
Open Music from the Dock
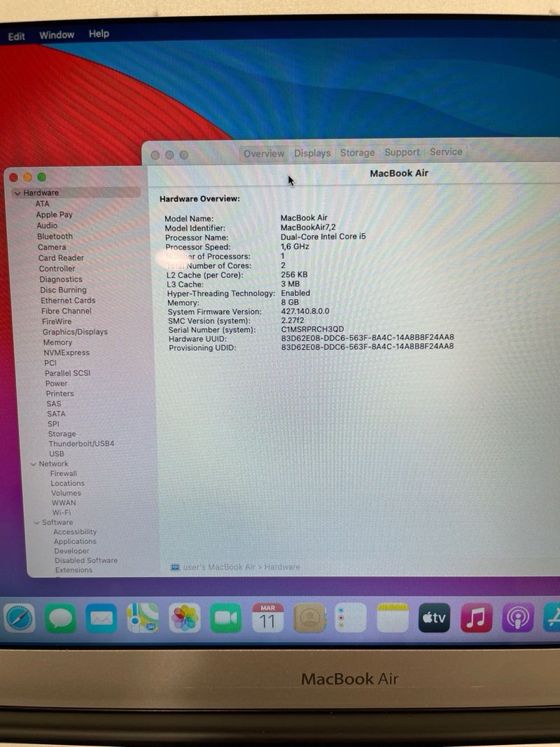pos(476,618)
